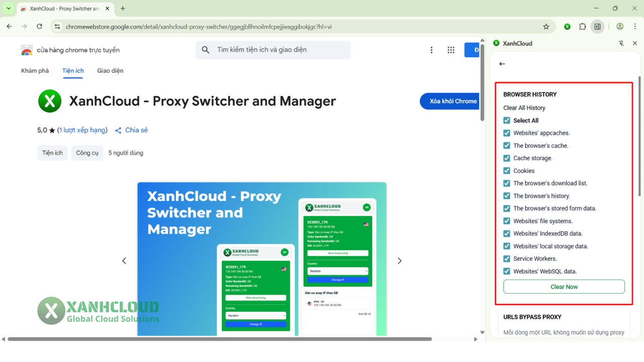The height and width of the screenshot is (362, 644).
Task: Click the side panel vertical scrollbar
Action: [639, 136]
